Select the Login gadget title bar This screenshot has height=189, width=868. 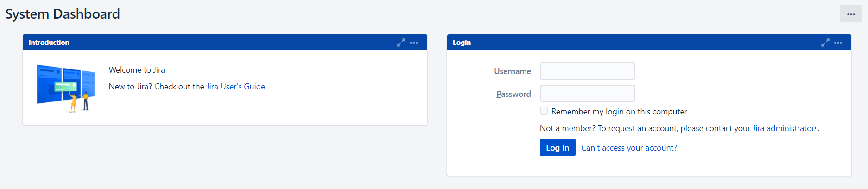(x=649, y=43)
